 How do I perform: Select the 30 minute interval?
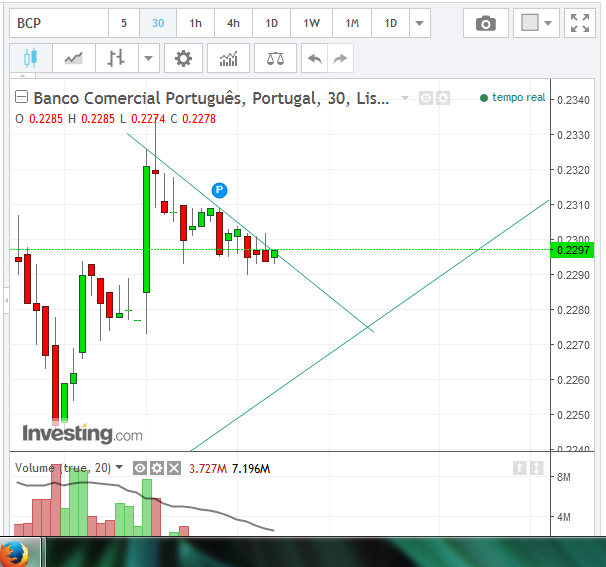(158, 23)
